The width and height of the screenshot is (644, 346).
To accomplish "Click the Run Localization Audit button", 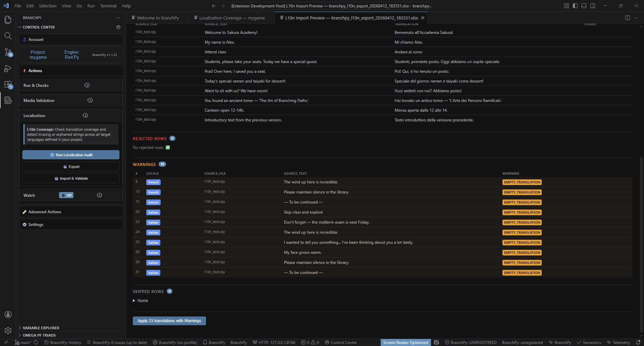I will (71, 155).
